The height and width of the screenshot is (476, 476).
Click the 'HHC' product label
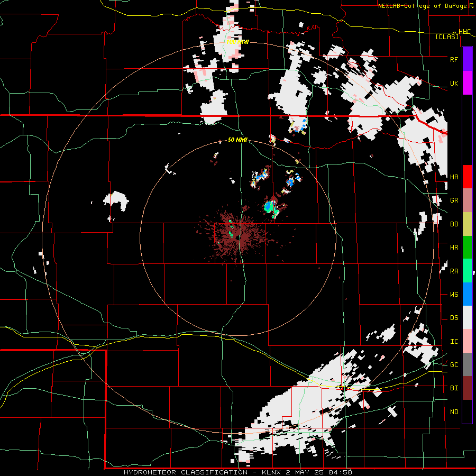tap(464, 32)
